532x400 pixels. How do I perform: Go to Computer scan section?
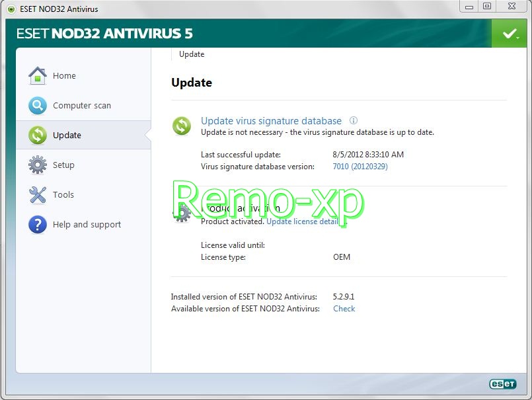click(83, 105)
